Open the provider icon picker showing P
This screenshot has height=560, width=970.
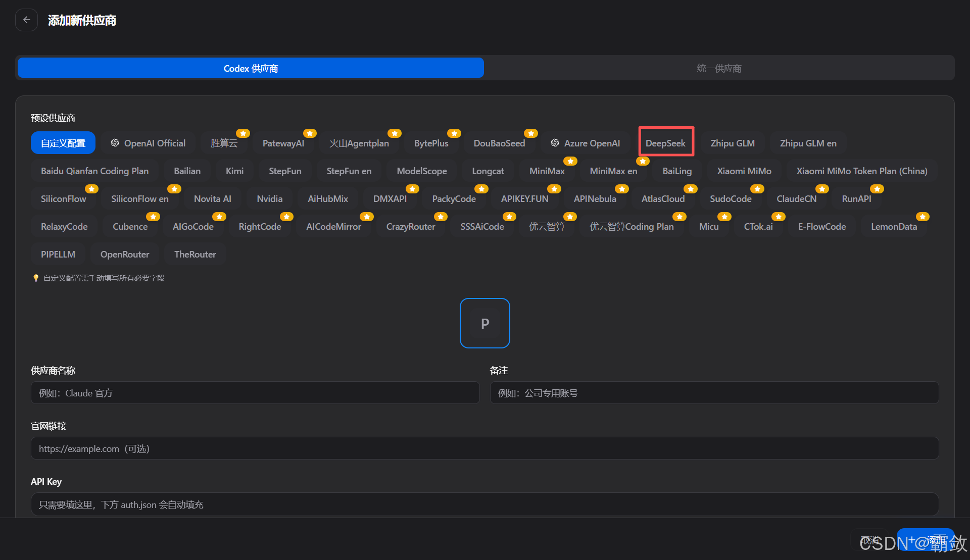point(485,323)
